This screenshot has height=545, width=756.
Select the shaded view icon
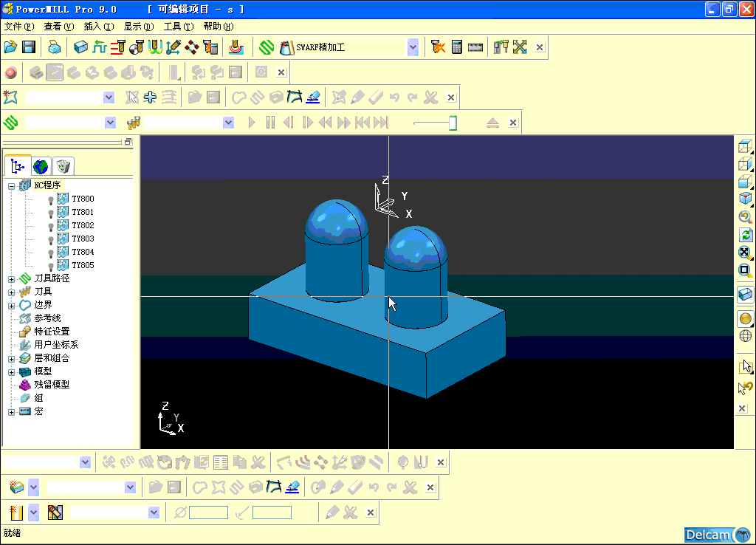pyautogui.click(x=746, y=318)
